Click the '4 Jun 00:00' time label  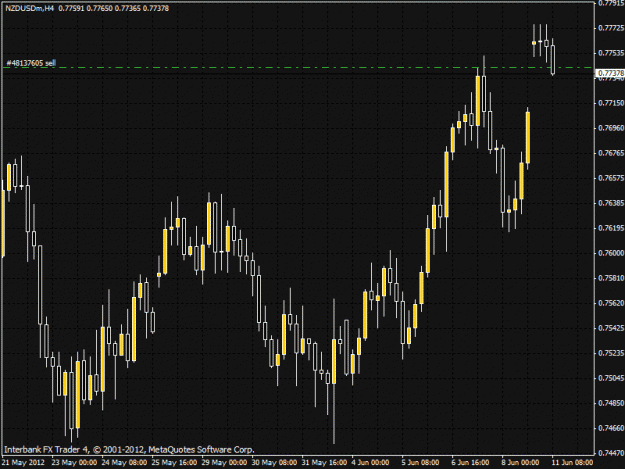pyautogui.click(x=370, y=462)
